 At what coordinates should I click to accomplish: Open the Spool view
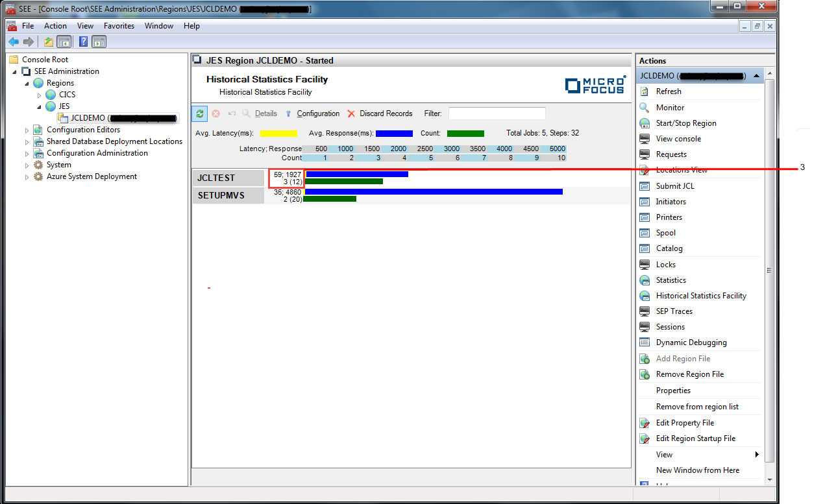click(665, 233)
